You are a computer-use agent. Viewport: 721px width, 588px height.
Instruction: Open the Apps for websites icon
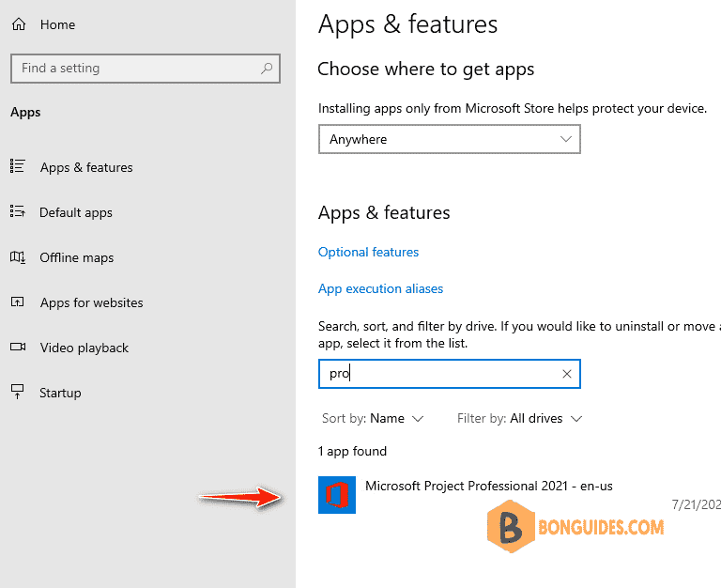(18, 302)
